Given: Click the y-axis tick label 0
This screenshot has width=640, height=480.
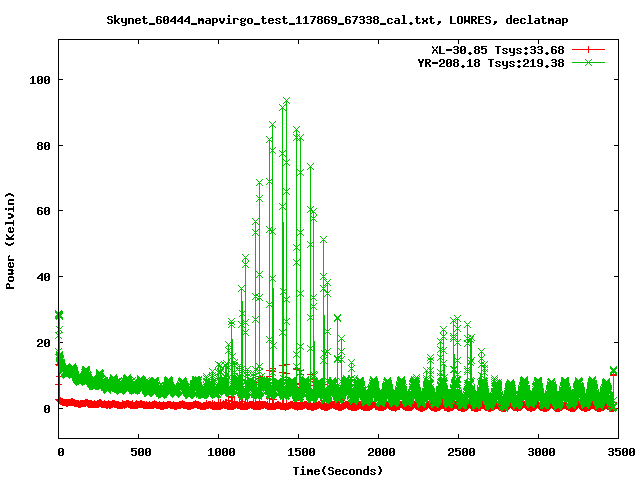Looking at the screenshot, I should (47, 409).
